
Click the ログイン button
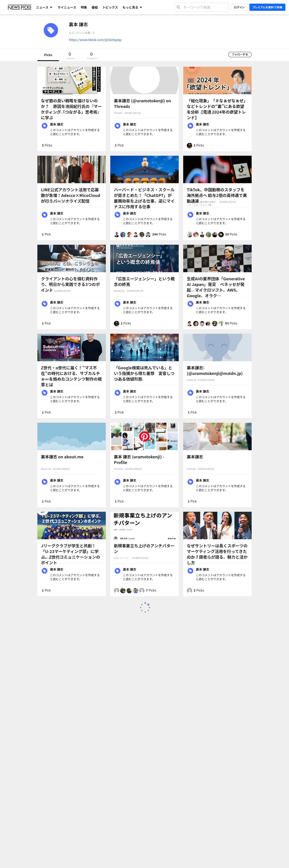pos(239,7)
